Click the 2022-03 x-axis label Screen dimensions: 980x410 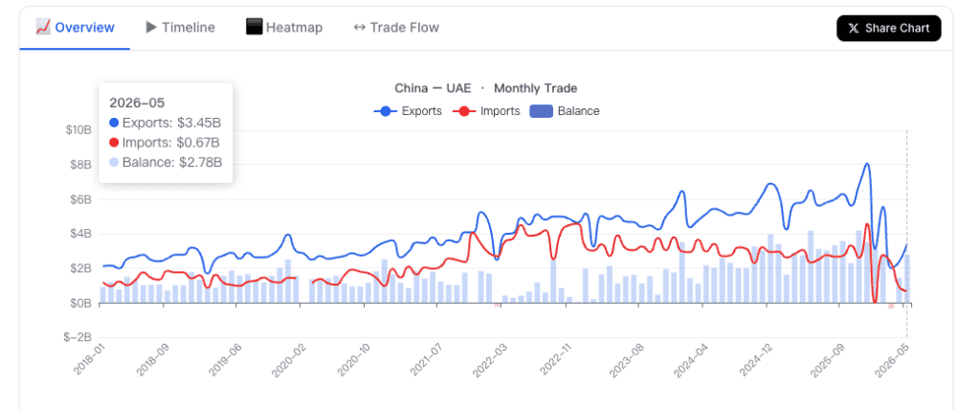tap(487, 357)
